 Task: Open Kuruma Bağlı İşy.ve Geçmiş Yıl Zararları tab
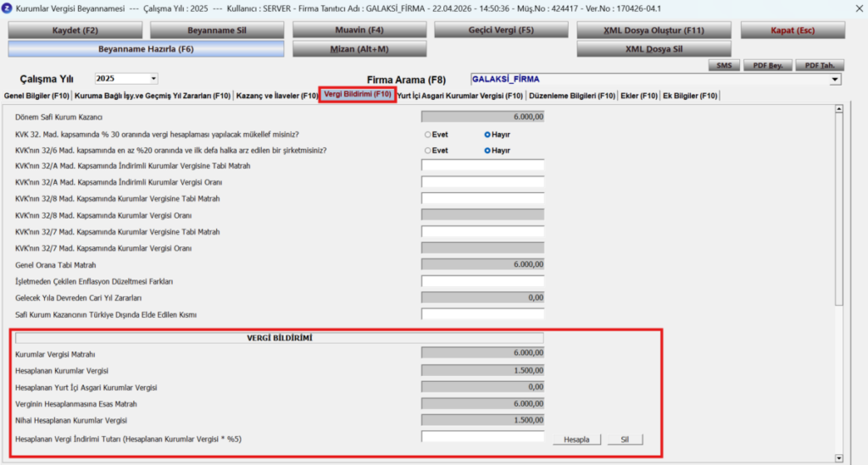pyautogui.click(x=153, y=96)
